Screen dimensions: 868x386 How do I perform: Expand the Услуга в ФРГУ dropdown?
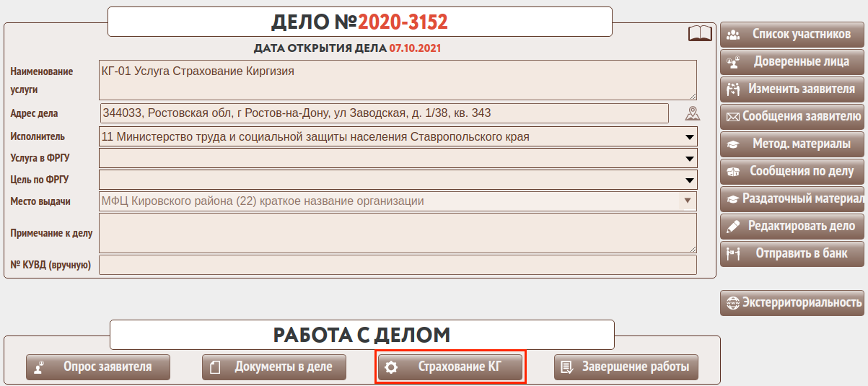[398, 158]
